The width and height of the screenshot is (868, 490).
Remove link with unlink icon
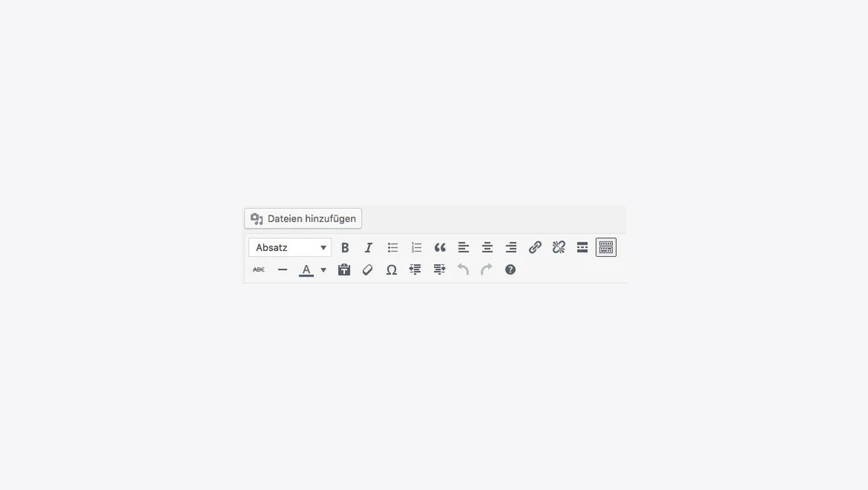(x=559, y=248)
